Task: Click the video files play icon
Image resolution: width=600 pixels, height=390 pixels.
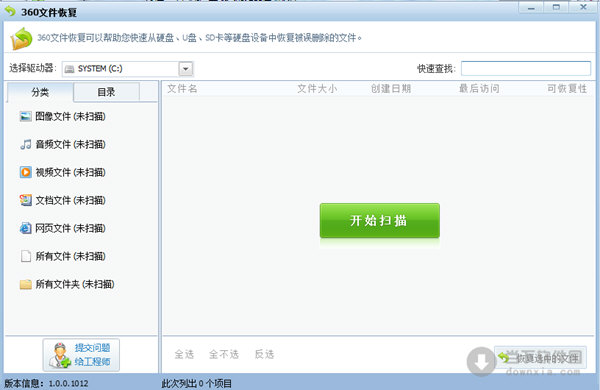Action: pos(25,172)
